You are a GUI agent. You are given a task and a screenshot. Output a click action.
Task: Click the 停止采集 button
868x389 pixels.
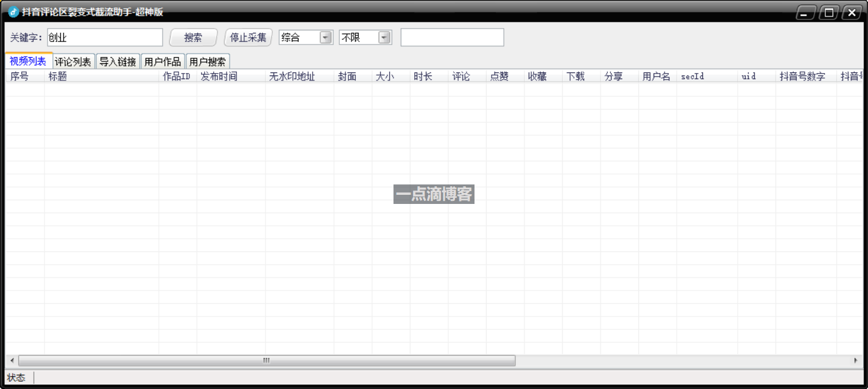pyautogui.click(x=248, y=37)
